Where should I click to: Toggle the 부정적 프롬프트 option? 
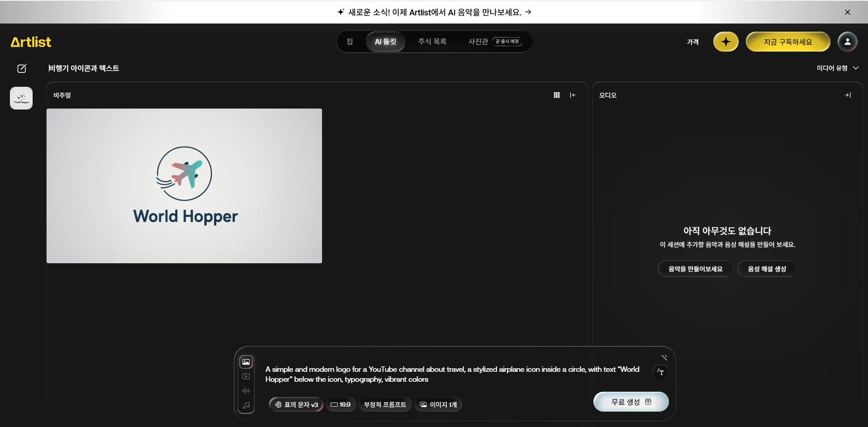point(385,404)
